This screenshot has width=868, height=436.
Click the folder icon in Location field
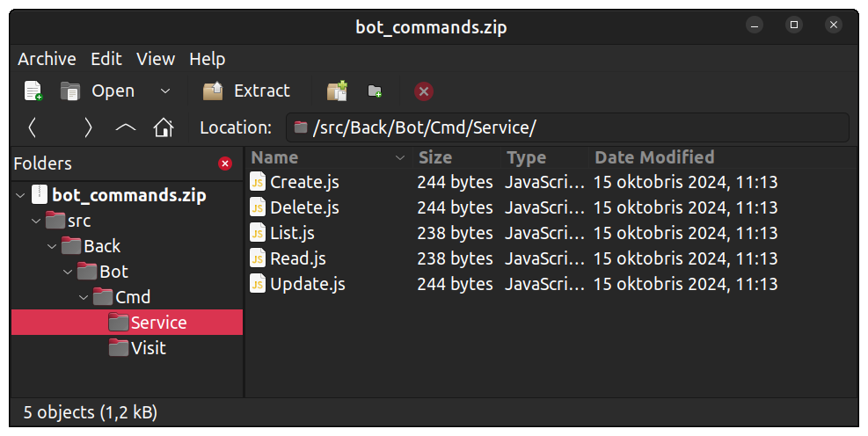click(x=301, y=127)
